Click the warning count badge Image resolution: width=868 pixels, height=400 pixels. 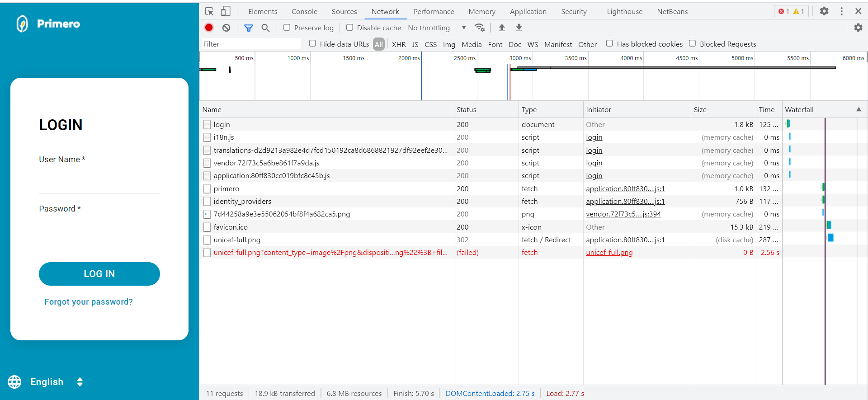pyautogui.click(x=799, y=11)
